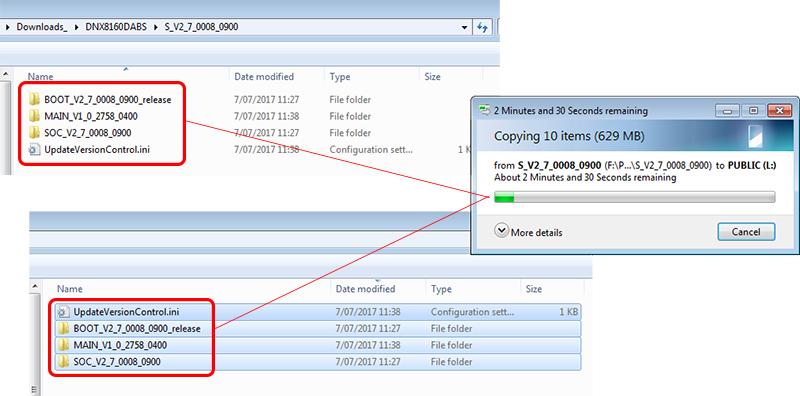800x396 pixels.
Task: Expand More details in copy dialog
Action: (529, 232)
